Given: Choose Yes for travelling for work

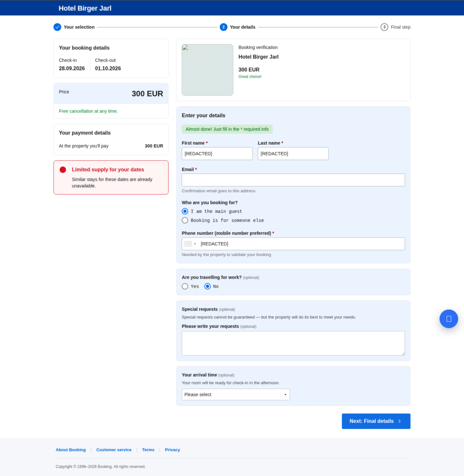Looking at the screenshot, I should tap(185, 286).
